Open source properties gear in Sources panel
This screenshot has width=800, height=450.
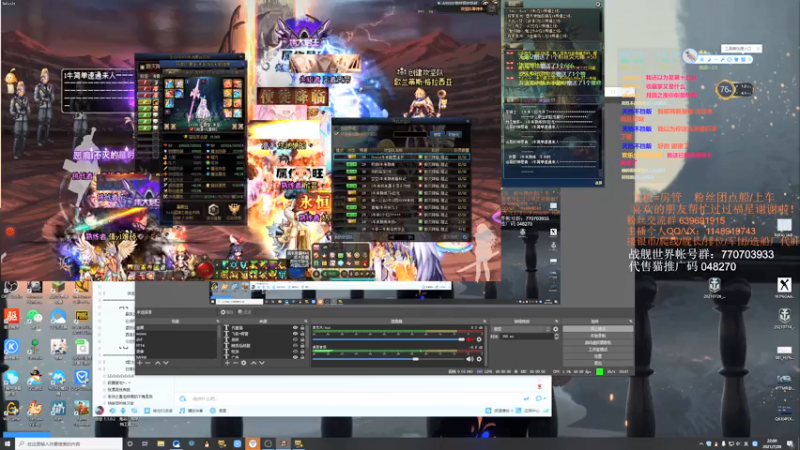244,363
